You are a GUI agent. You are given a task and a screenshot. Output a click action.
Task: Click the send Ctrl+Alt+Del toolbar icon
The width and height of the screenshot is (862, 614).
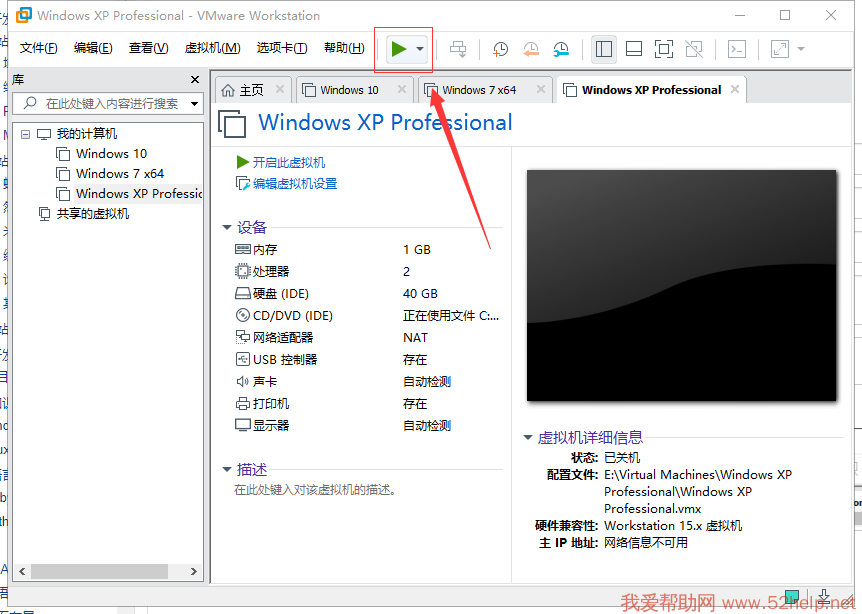point(458,49)
